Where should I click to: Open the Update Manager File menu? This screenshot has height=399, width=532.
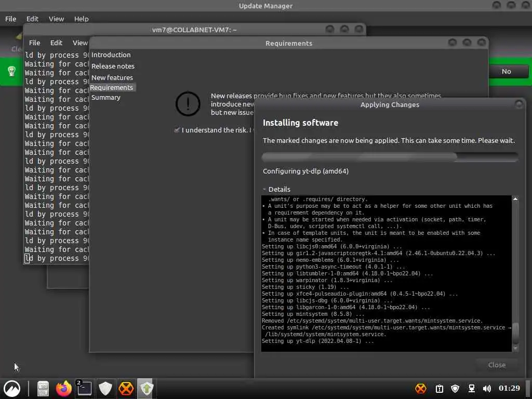[10, 19]
